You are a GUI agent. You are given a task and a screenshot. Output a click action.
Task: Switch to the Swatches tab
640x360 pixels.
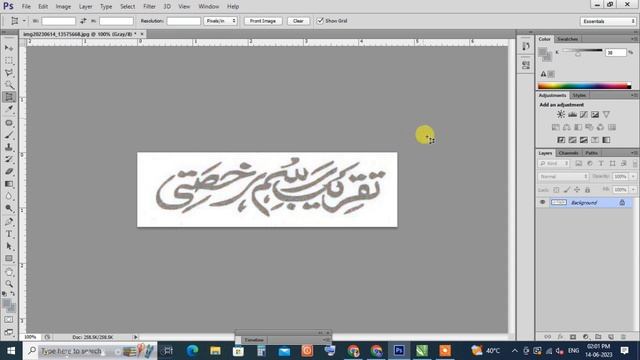point(567,39)
